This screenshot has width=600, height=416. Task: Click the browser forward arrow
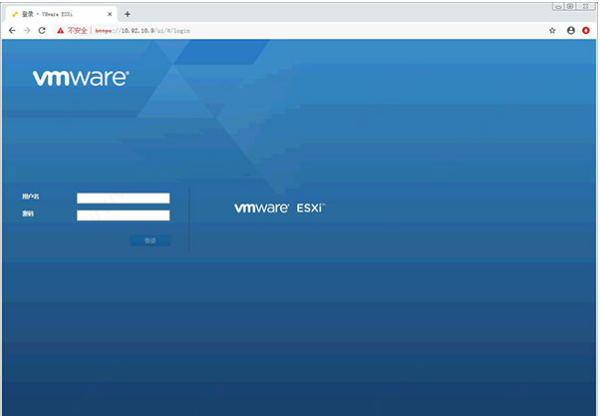(26, 31)
